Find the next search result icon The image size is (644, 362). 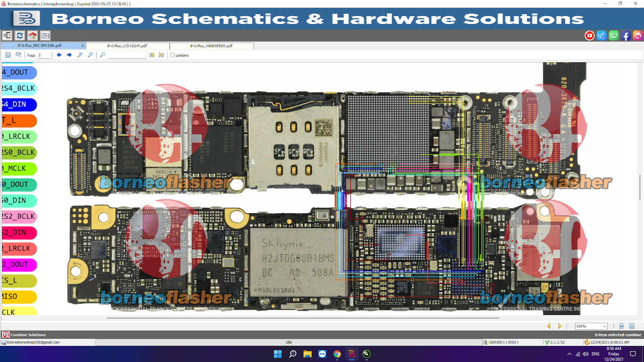[161, 55]
